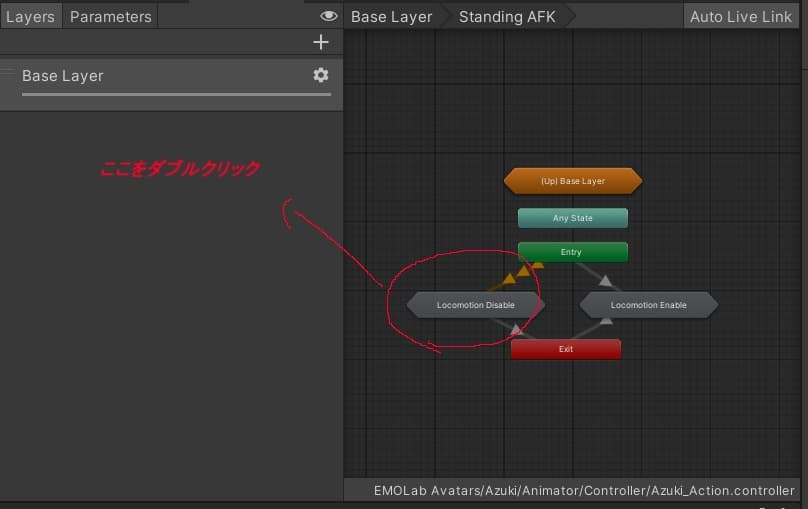This screenshot has width=808, height=509.
Task: Toggle the Auto Live Link button
Action: click(740, 17)
